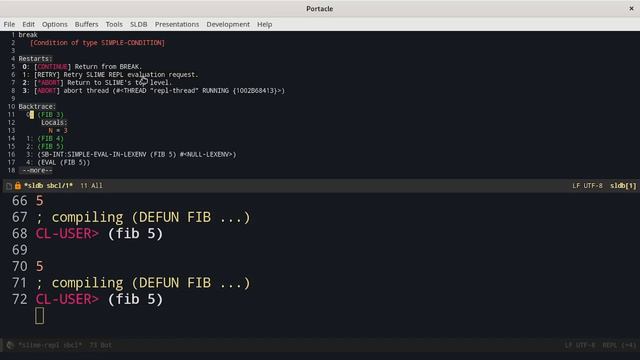
Task: Click the 'Backtrace:' heading
Action: tap(37, 107)
